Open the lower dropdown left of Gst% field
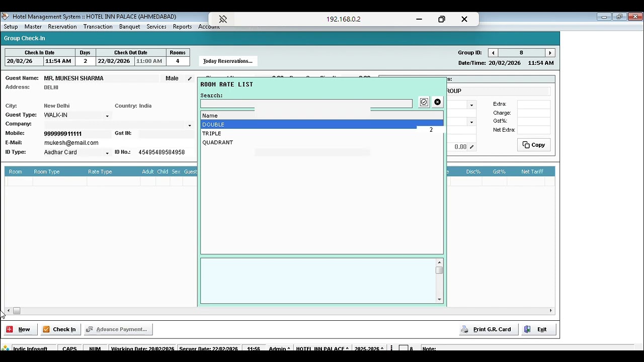Screen dimensions: 644x362 click(x=471, y=122)
